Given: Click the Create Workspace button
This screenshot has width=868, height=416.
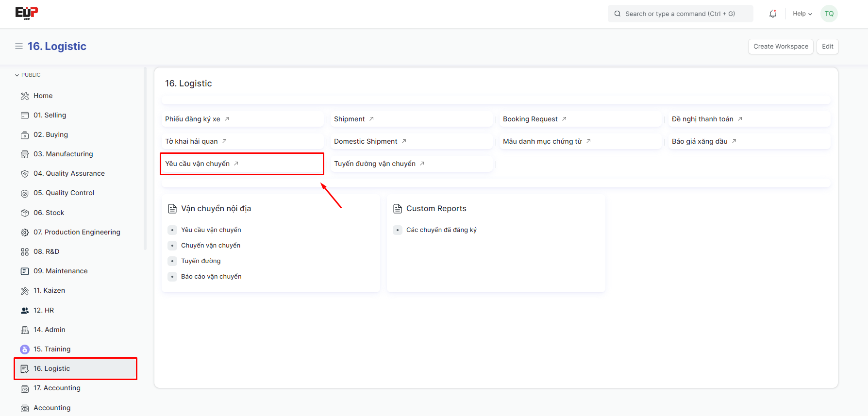Looking at the screenshot, I should (x=780, y=47).
